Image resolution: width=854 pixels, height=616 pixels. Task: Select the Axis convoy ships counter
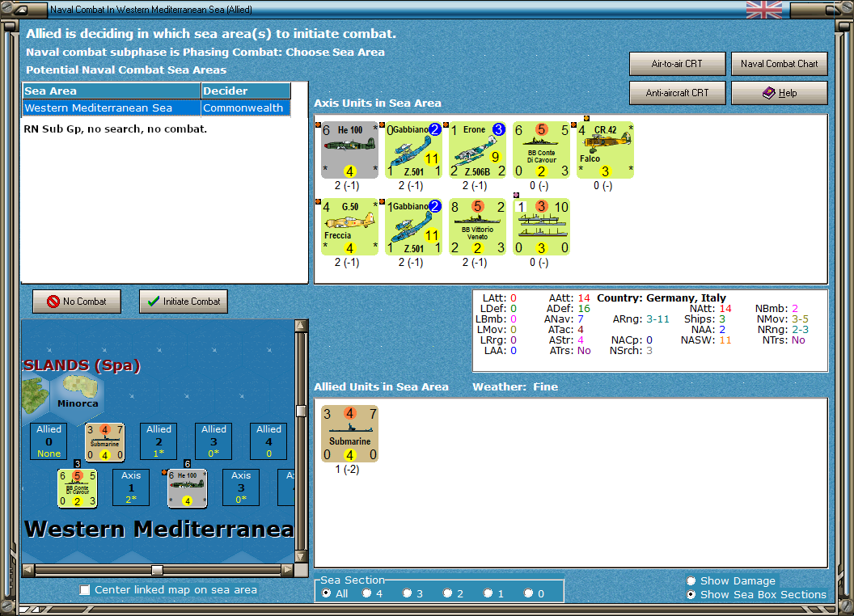541,226
